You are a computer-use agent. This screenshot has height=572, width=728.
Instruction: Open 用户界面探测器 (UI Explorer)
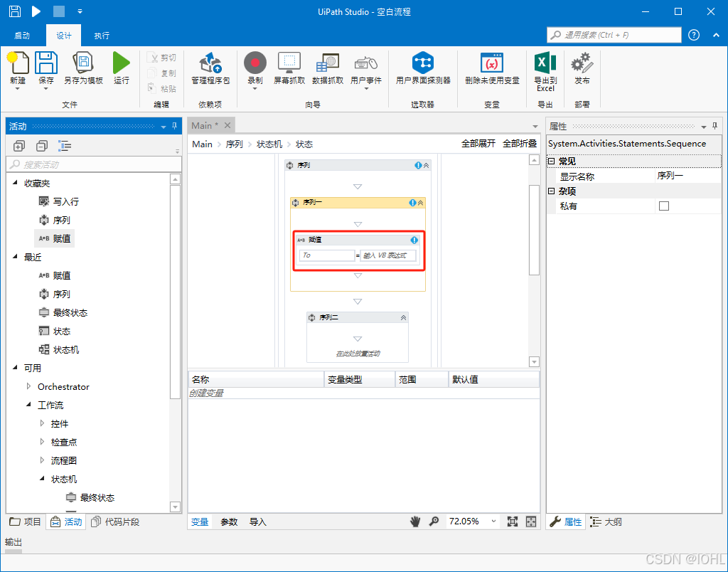pyautogui.click(x=423, y=63)
